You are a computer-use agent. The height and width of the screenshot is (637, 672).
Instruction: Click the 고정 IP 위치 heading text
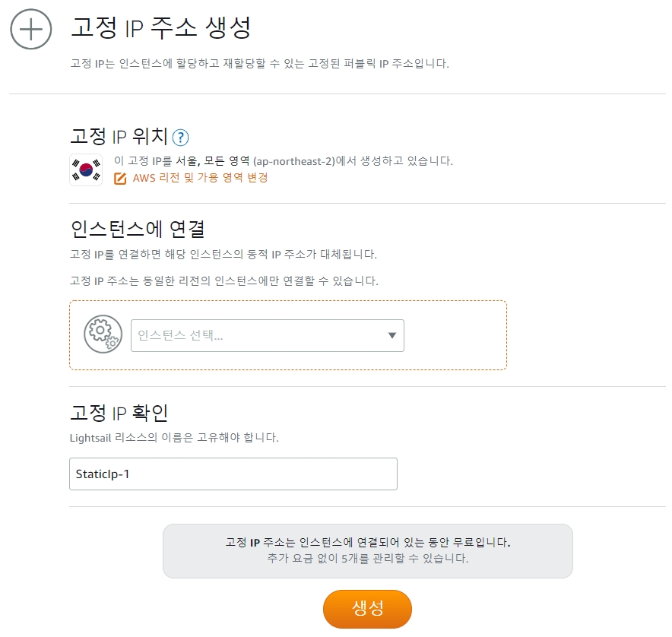point(119,136)
